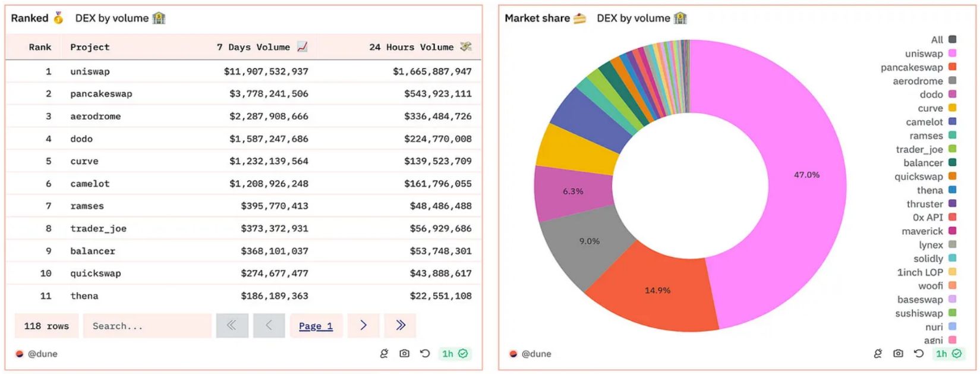This screenshot has height=374, width=980.
Task: Click the gray 9.0% aerodrome donut slice
Action: 590,241
